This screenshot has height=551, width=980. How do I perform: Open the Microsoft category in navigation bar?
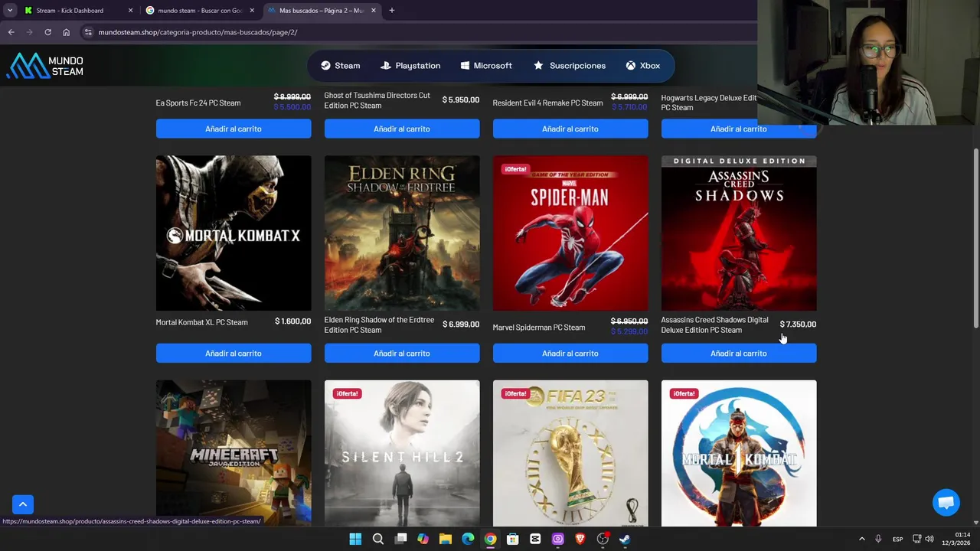[x=486, y=66]
